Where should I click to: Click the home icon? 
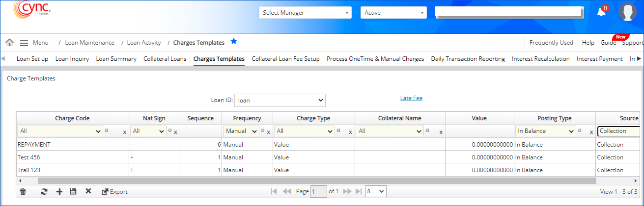[9, 43]
